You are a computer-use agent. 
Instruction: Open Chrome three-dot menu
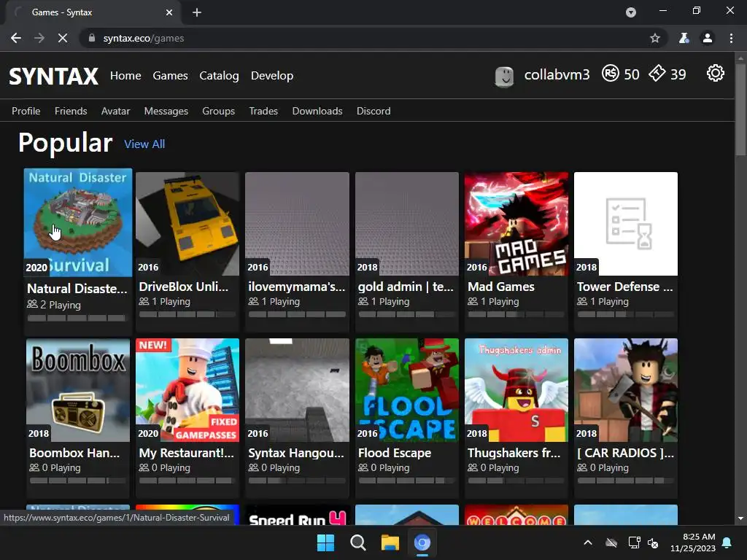731,38
